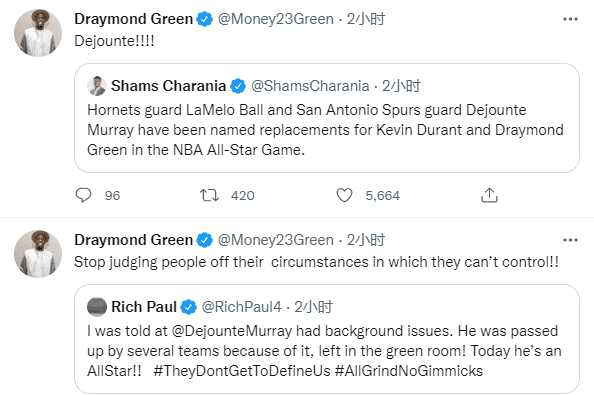Viewport: 594px width, 395px height.
Task: Open Rich Paul's small profile picture
Action: click(97, 307)
